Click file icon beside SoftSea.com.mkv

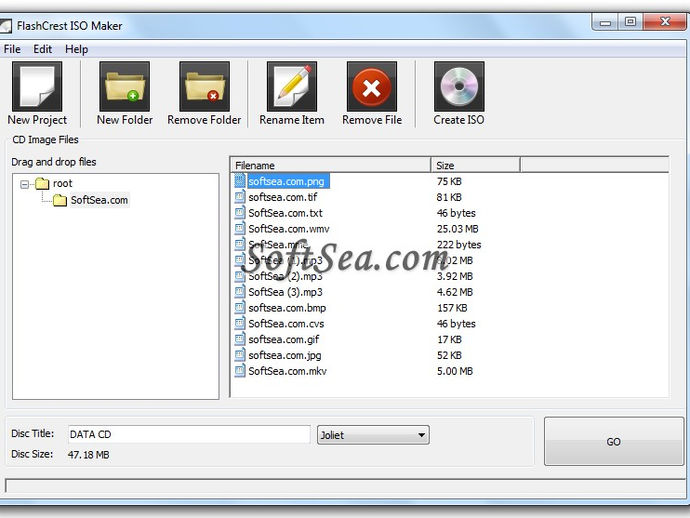(239, 371)
